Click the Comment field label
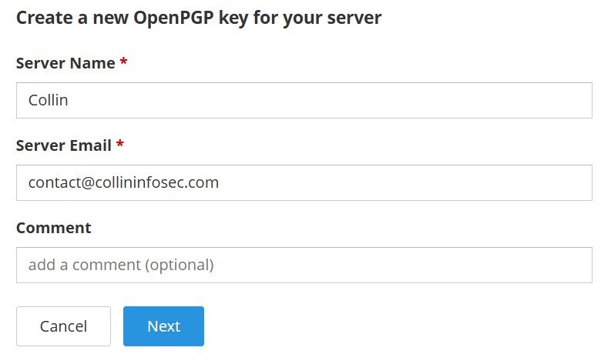Image resolution: width=611 pixels, height=364 pixels. click(53, 228)
